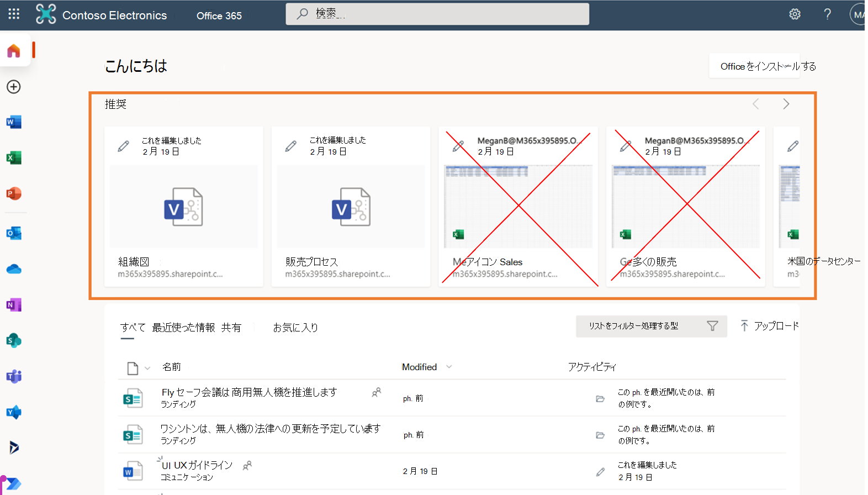Open the MA account avatar
This screenshot has height=495, width=868.
[858, 15]
